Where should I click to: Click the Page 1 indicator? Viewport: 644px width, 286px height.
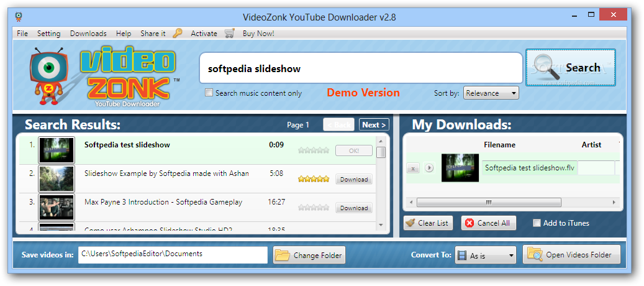pos(298,125)
